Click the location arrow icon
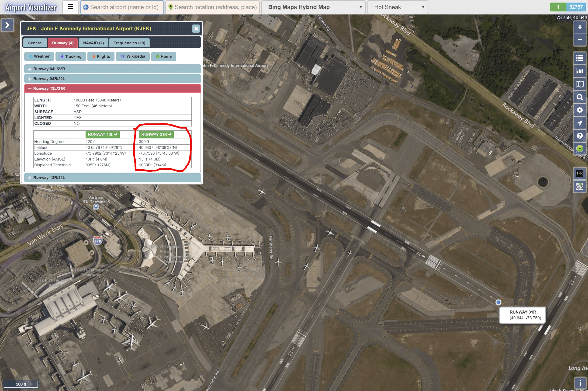The width and height of the screenshot is (588, 391). [580, 123]
